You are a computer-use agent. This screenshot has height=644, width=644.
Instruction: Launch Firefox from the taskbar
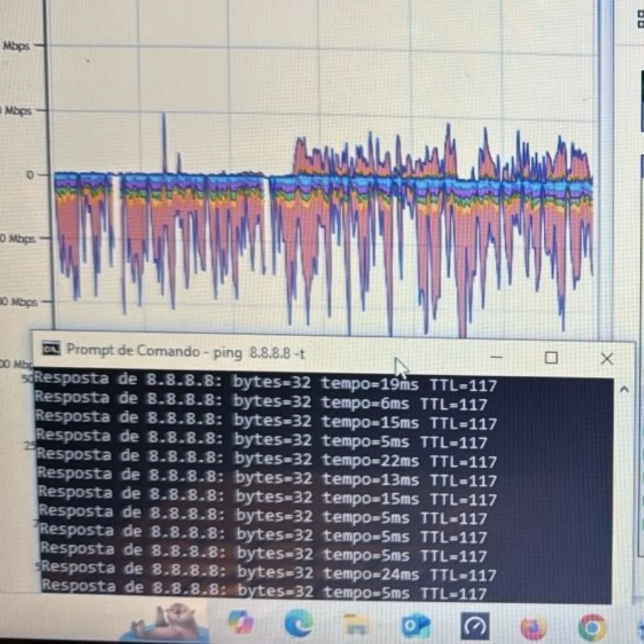point(534,627)
